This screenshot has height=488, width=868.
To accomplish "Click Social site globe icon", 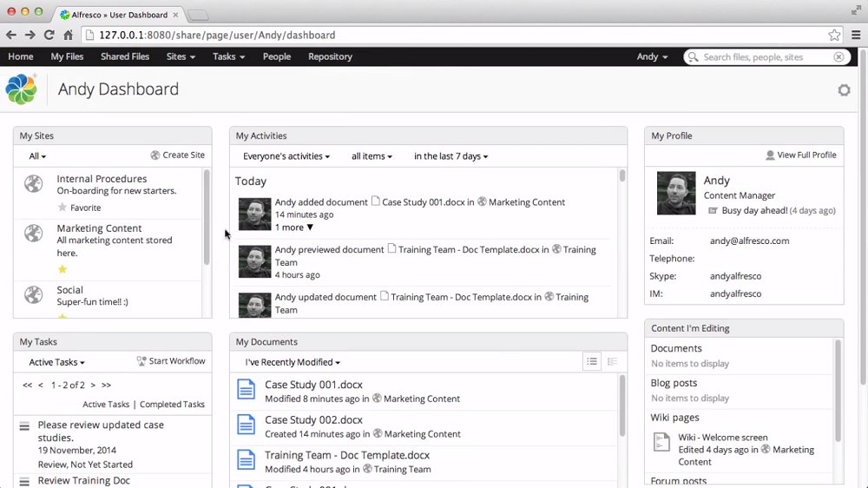I will pos(33,294).
